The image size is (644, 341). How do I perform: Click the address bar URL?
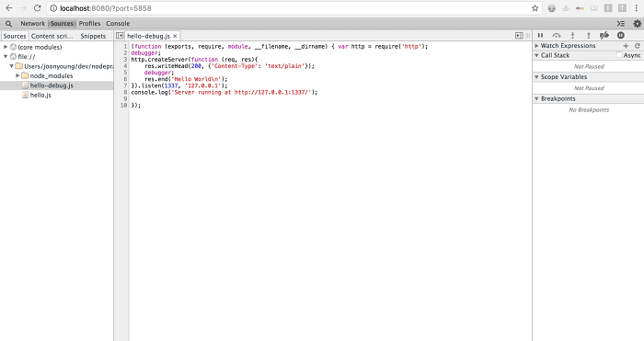(x=106, y=8)
